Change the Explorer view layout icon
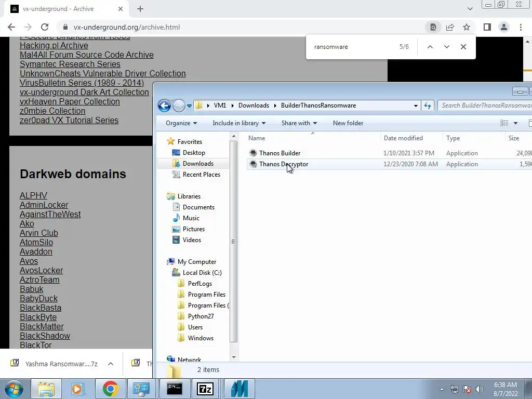The image size is (532, 399). coord(504,123)
